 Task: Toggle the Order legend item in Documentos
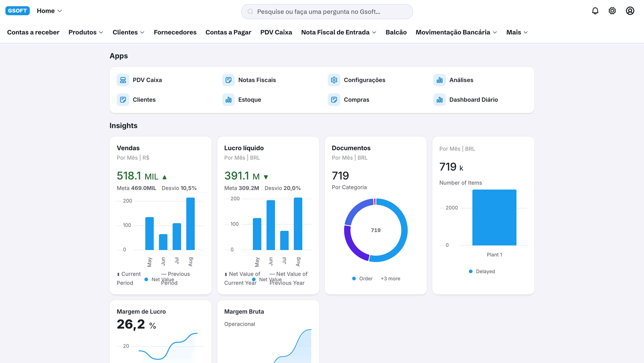pyautogui.click(x=362, y=279)
